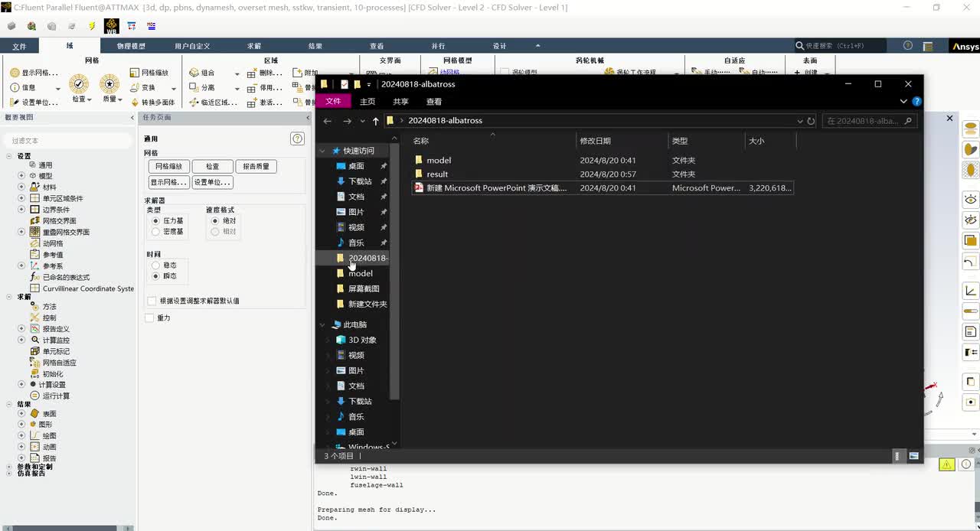Click PowerPoint file icon in Explorer list

pos(419,187)
